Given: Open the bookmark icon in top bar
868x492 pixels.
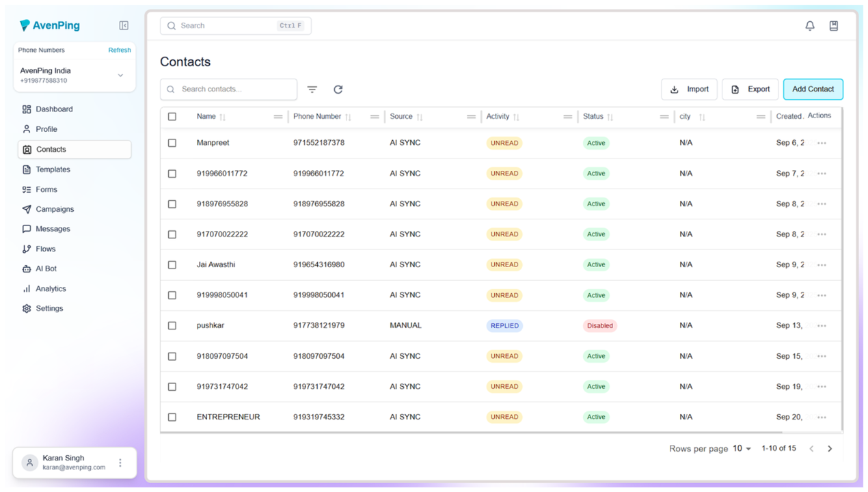Looking at the screenshot, I should (833, 26).
